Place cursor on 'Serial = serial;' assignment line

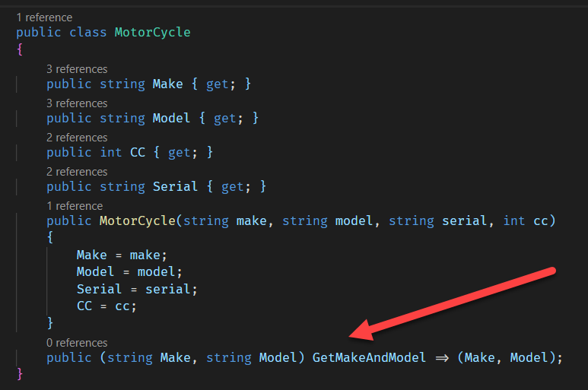pyautogui.click(x=137, y=289)
